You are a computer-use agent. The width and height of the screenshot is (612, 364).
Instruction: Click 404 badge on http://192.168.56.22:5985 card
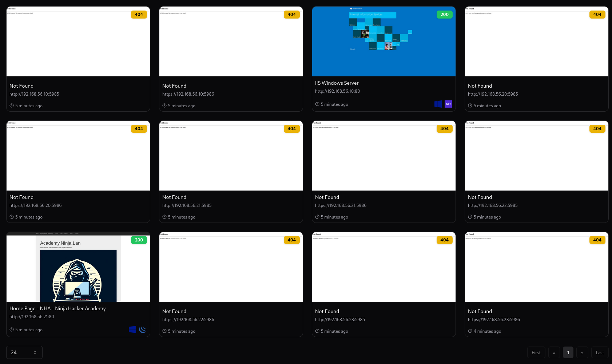[597, 129]
